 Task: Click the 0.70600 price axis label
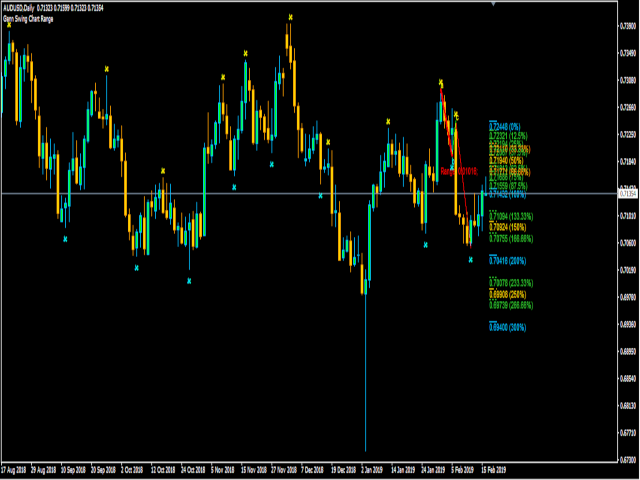click(x=629, y=243)
